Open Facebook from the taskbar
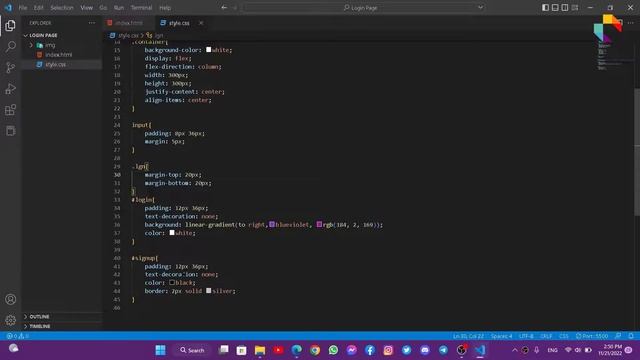The image size is (640, 360). coord(370,350)
